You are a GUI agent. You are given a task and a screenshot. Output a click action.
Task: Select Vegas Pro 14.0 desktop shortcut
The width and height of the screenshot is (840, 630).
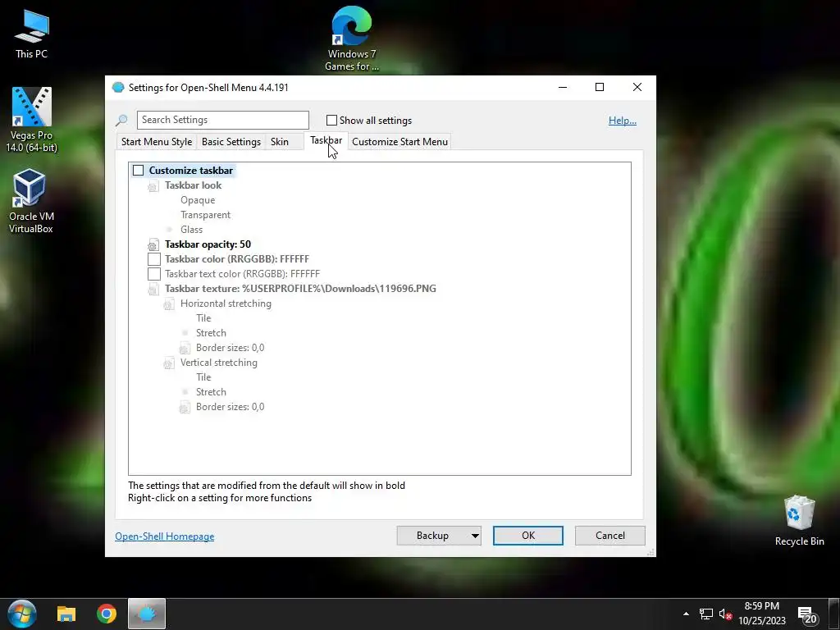tap(31, 120)
